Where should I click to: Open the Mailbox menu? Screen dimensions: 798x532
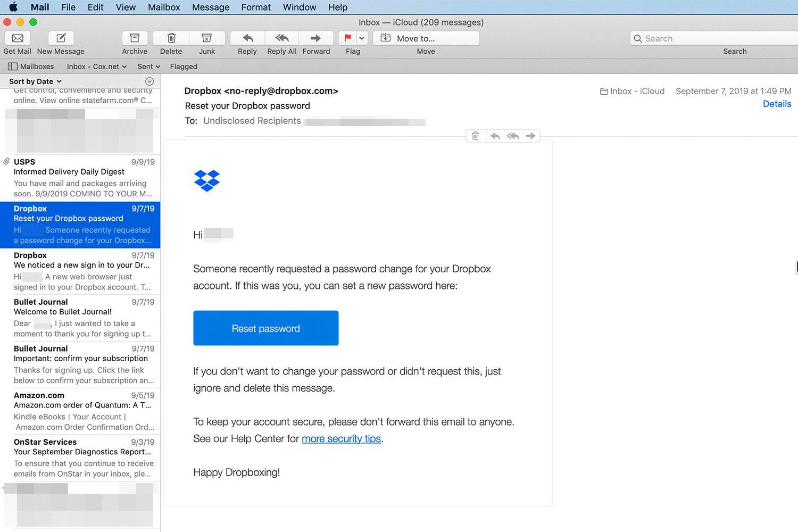tap(164, 7)
